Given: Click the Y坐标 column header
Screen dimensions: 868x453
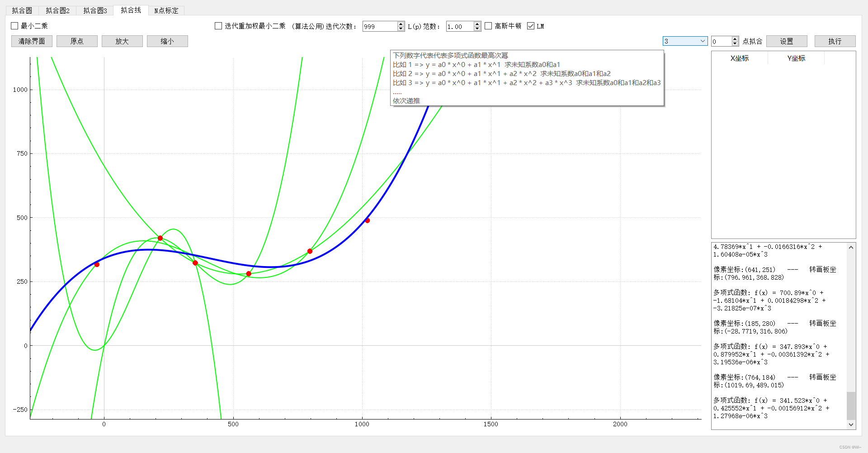Looking at the screenshot, I should coord(796,58).
